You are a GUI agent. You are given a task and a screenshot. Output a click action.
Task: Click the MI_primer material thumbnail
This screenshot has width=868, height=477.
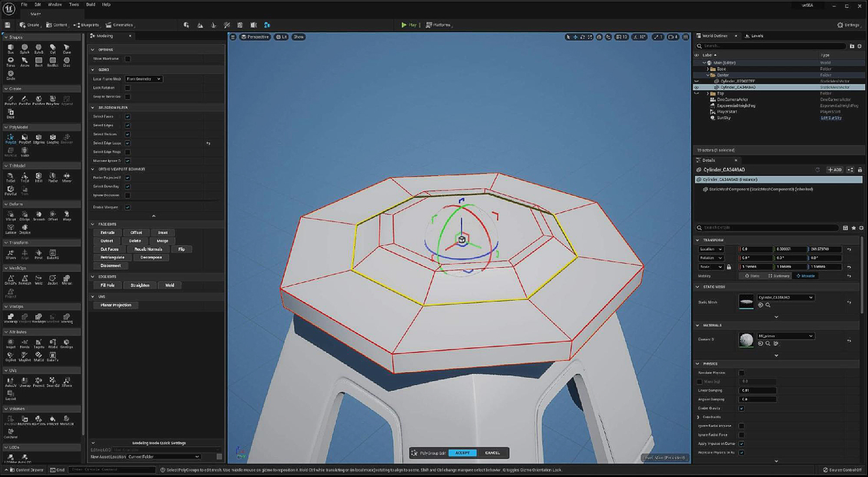pos(746,339)
